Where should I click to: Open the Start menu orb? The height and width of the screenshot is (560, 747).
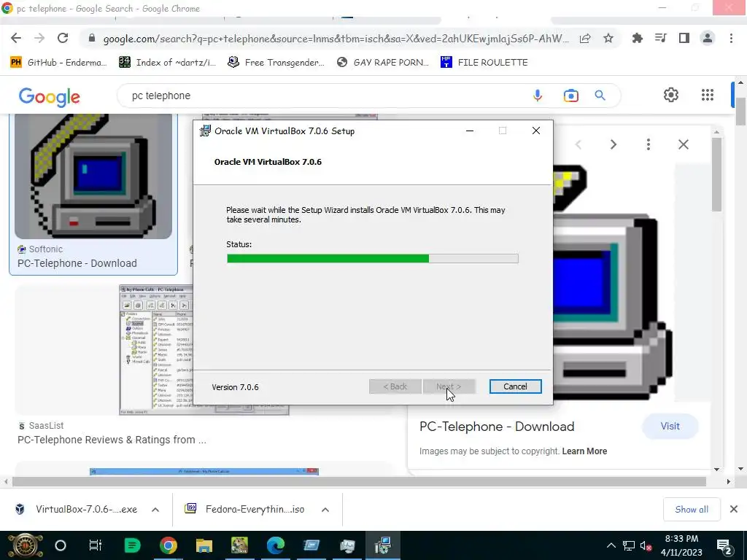pos(26,545)
